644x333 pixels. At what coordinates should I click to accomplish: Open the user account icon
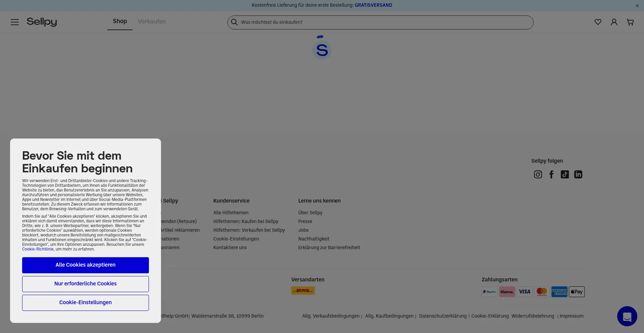(614, 22)
